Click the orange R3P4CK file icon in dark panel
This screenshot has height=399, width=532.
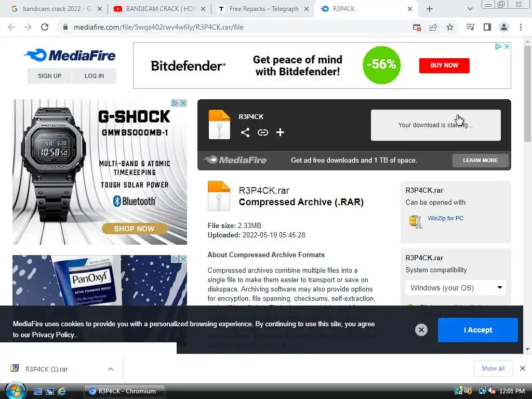pos(219,124)
